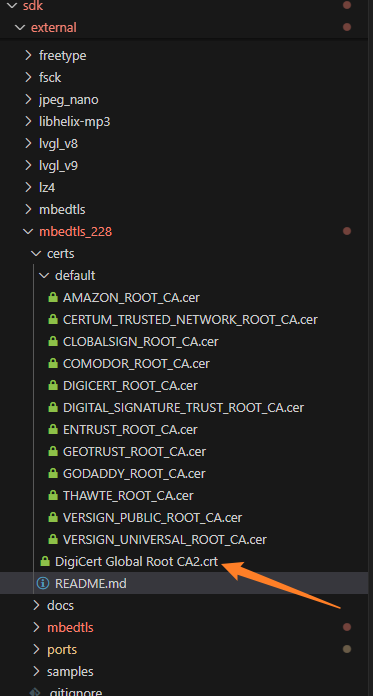
Task: Expand the libhelix-mp3 folder chevron
Action: (28, 121)
